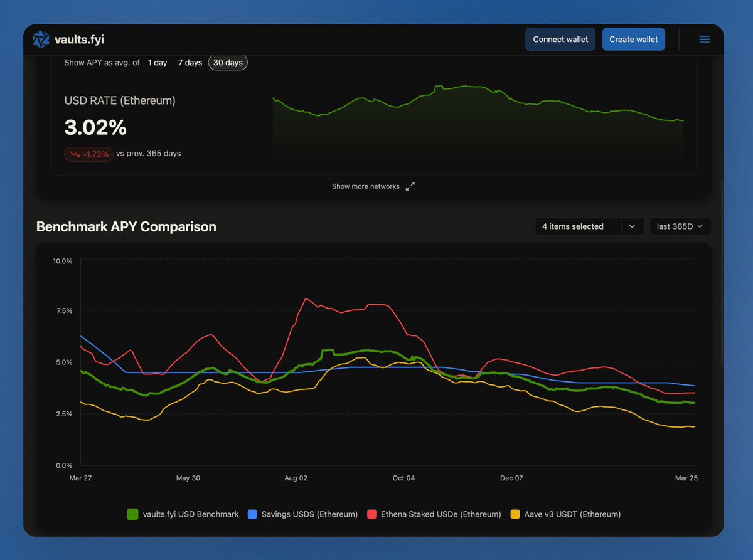Click the red downtrend -1.72% badge
Screen dimensions: 753x560
point(88,154)
